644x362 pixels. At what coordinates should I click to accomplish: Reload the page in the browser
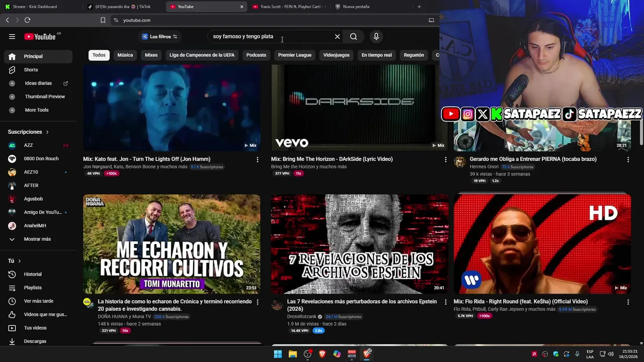click(x=27, y=20)
